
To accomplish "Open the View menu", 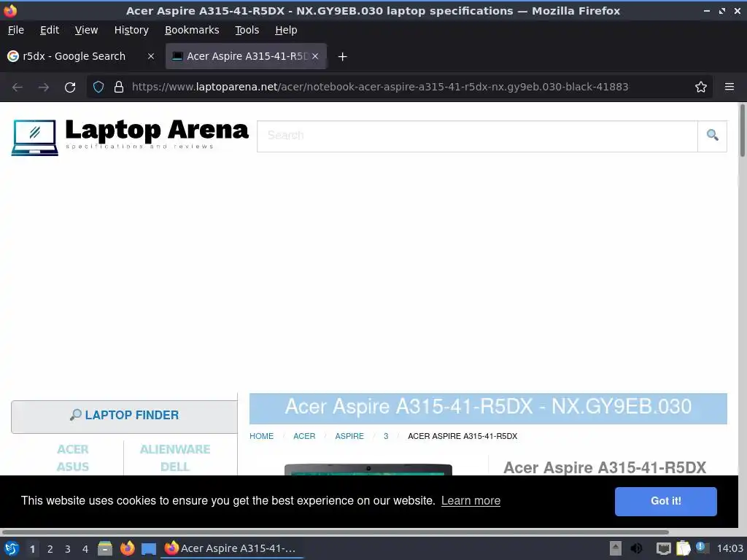I will coord(86,30).
